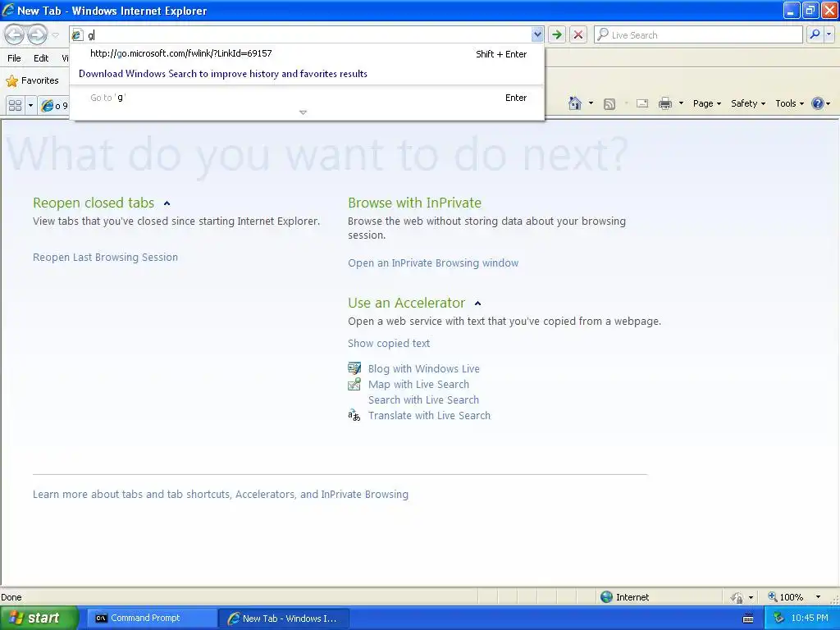Click the New Tab Internet Explorer taskbar button
Viewport: 840px width, 630px height.
pos(283,619)
